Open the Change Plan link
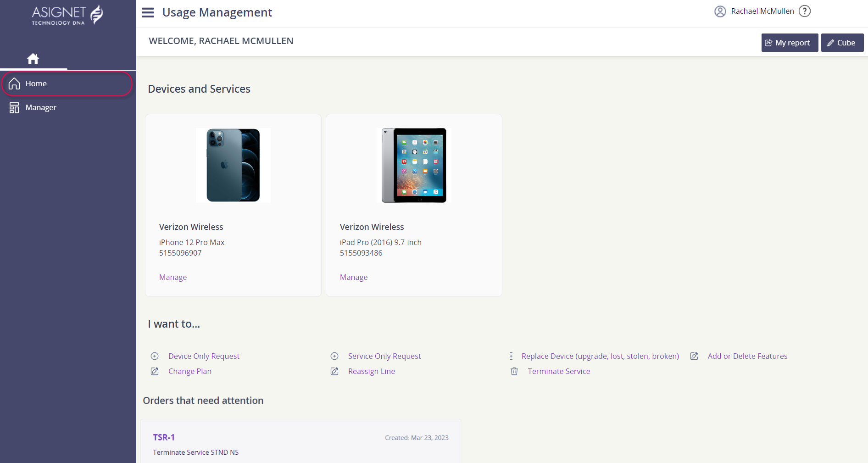 (x=190, y=371)
